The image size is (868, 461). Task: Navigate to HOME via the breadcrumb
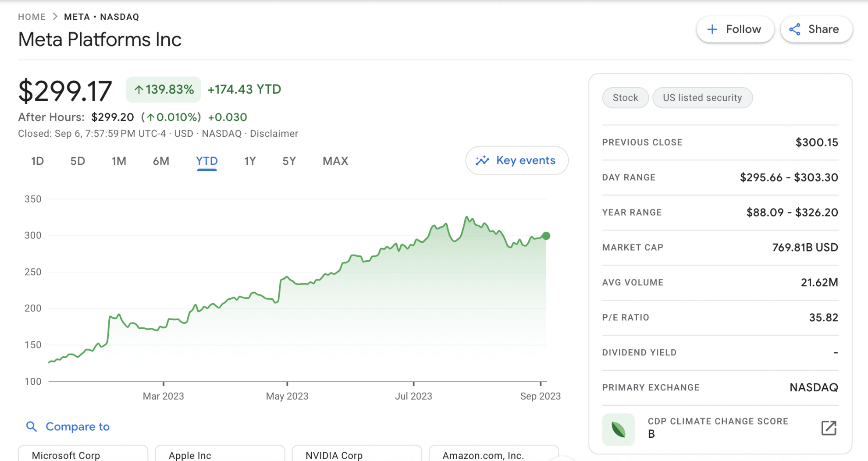click(32, 17)
